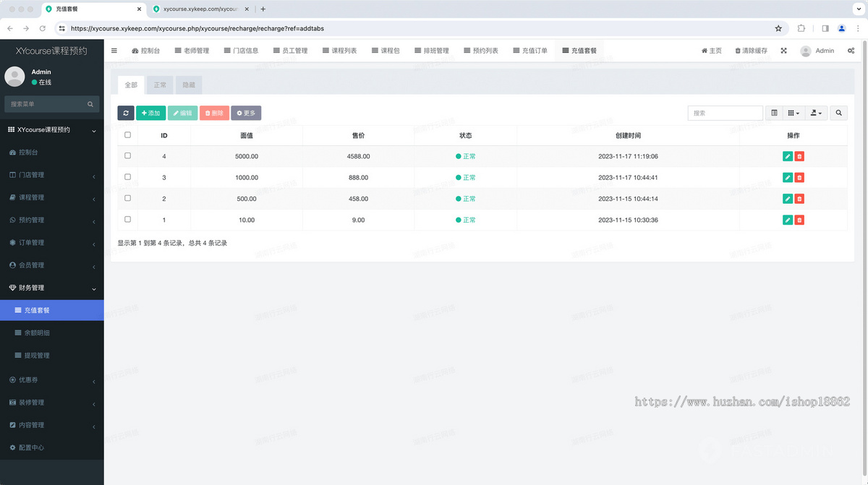This screenshot has width=868, height=485.
Task: Click the fullscreen icon next to Admin
Action: click(783, 51)
